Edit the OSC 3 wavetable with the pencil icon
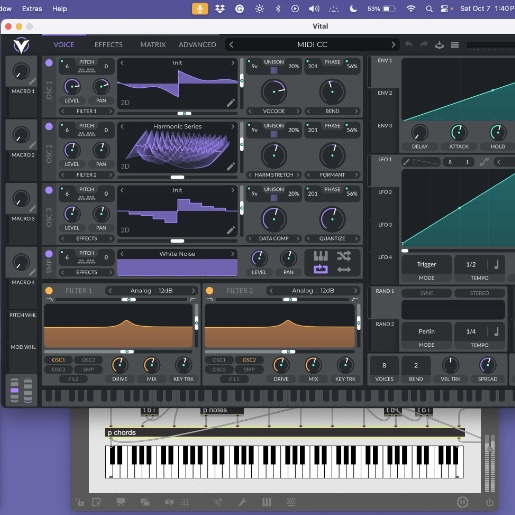Screen dimensions: 515x515 [x=231, y=230]
